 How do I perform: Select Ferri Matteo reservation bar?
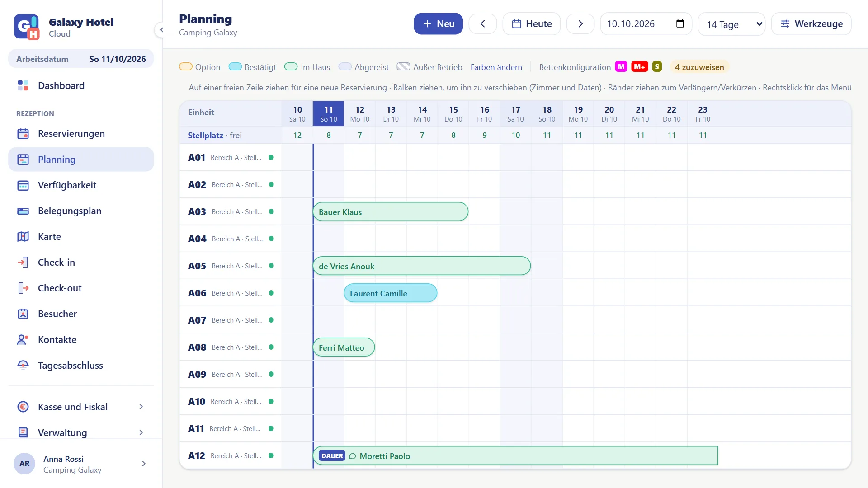click(344, 347)
